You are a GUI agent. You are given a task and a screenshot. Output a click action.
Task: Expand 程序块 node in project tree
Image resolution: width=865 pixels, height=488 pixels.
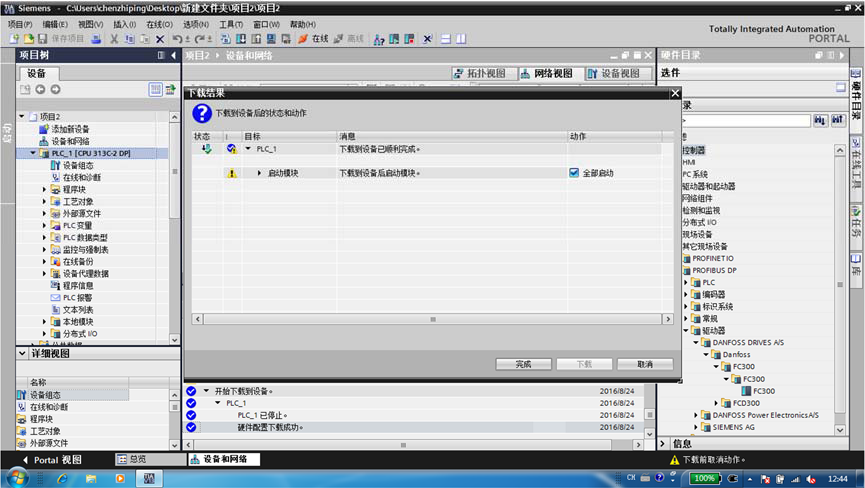coord(44,189)
